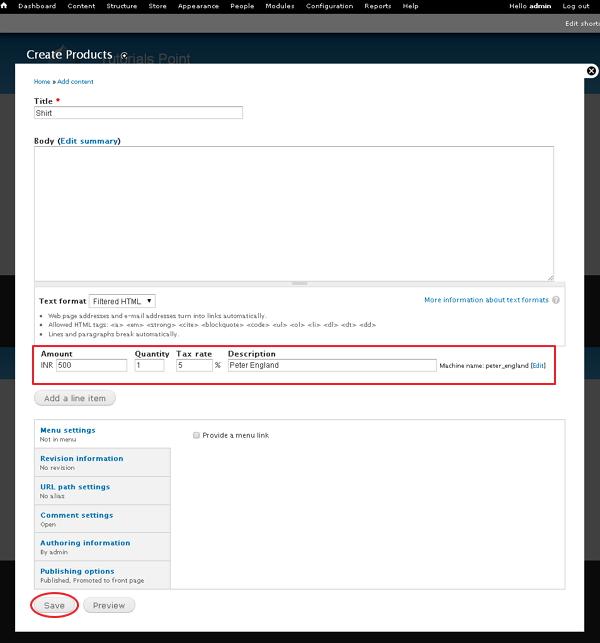Viewport: 600px width, 643px height.
Task: Select the Comment settings tab
Action: pos(102,519)
